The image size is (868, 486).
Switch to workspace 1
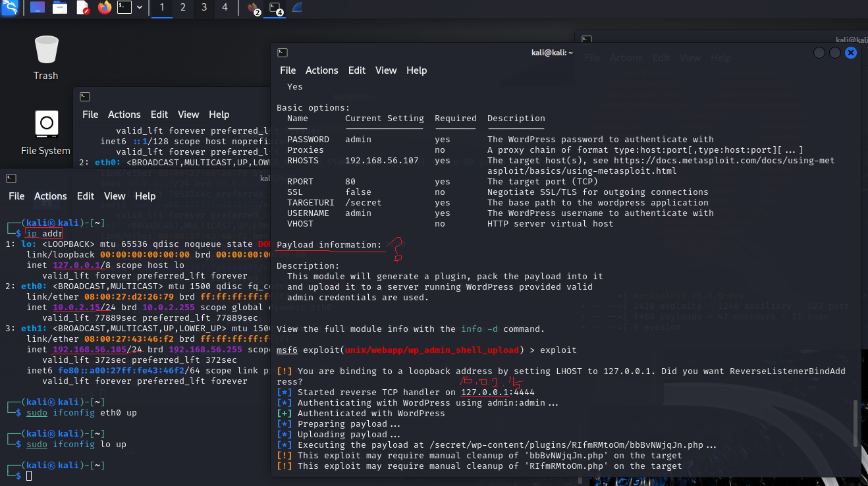click(162, 8)
